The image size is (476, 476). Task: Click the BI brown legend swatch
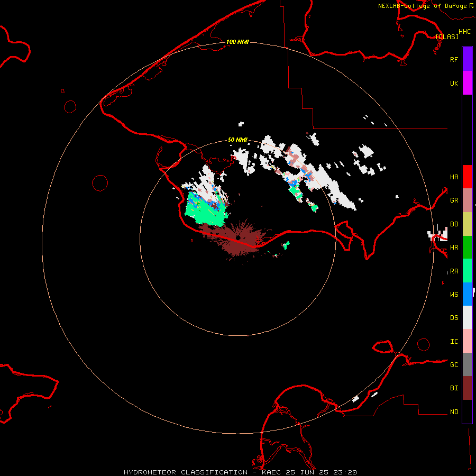coord(467,388)
